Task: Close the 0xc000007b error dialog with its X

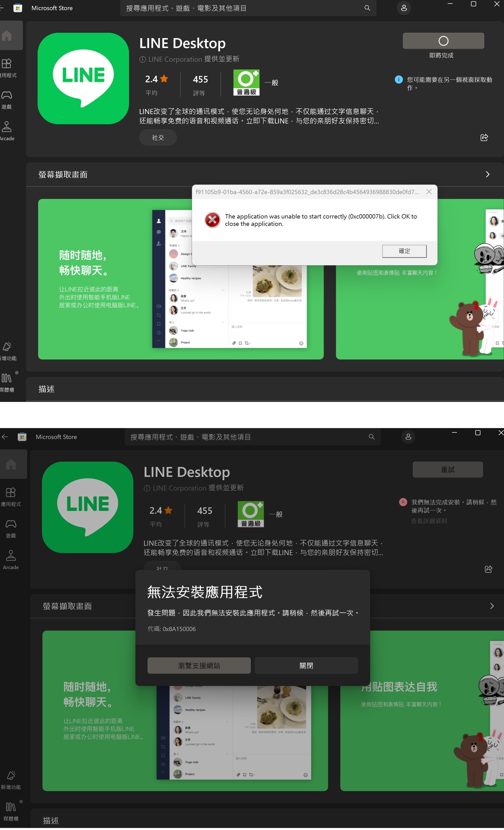Action: pyautogui.click(x=429, y=192)
